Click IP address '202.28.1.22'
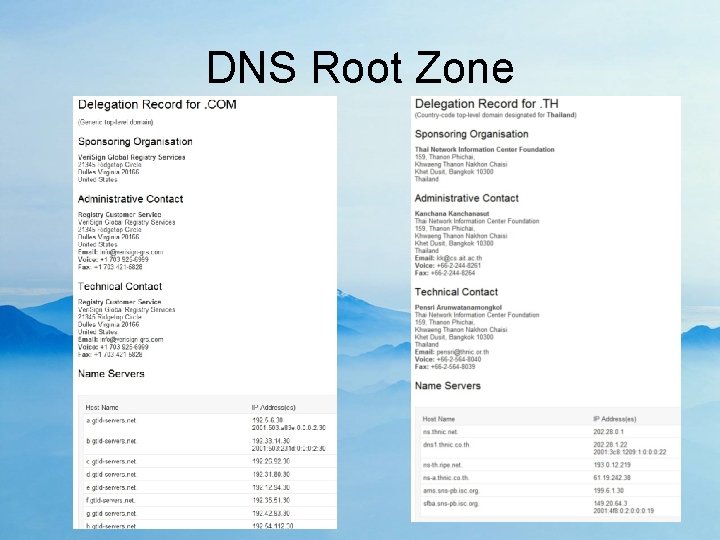720x540 pixels. pos(610,444)
